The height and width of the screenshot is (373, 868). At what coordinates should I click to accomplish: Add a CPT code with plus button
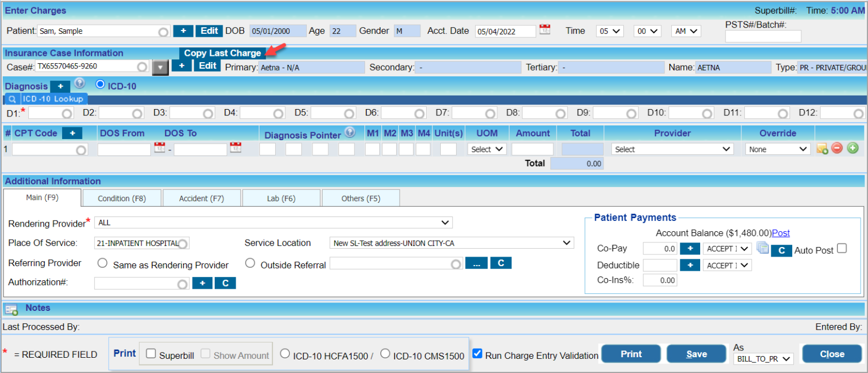(72, 133)
